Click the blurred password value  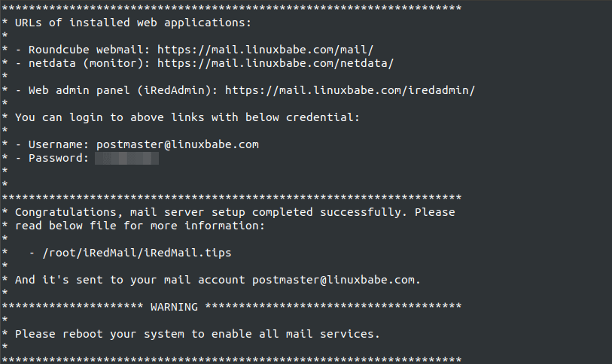pos(126,158)
